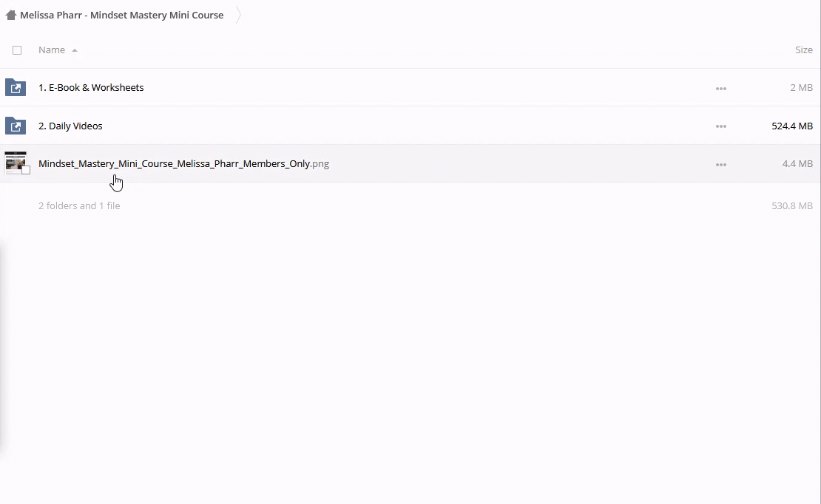This screenshot has width=821, height=504.
Task: Click the 2 folders and 1 file summary
Action: pos(79,205)
